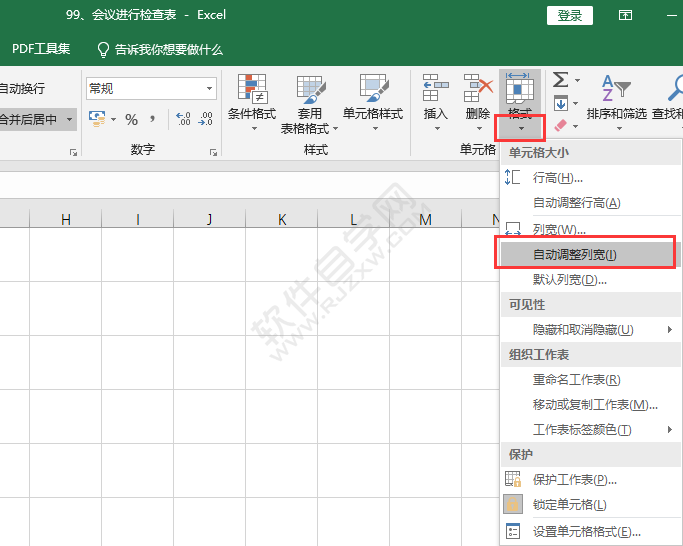Expand AutoSum dropdown arrow
683x546 pixels.
tap(577, 80)
